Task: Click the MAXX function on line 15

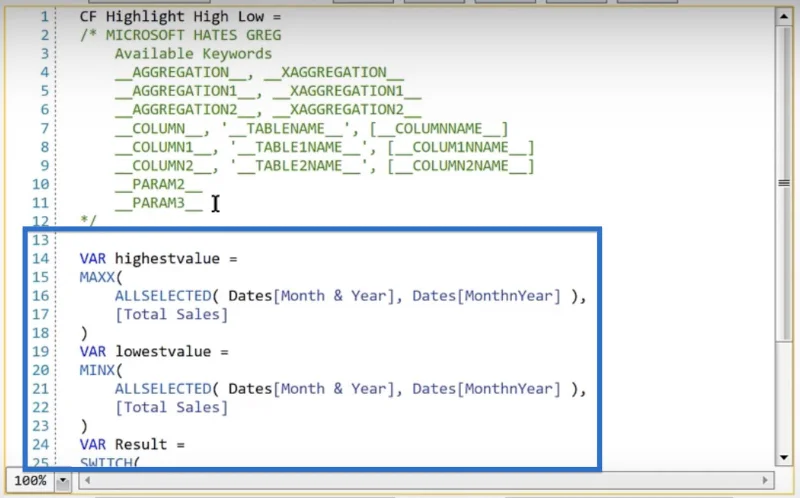Action: (x=97, y=277)
